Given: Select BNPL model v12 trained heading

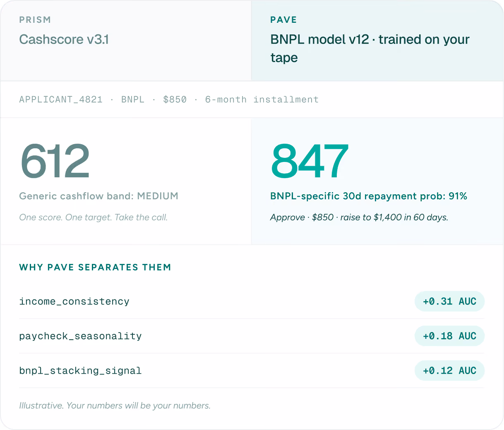Looking at the screenshot, I should [x=370, y=48].
